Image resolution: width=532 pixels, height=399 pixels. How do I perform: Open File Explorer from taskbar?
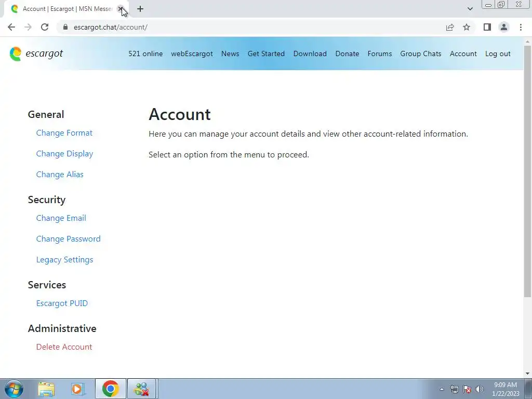46,389
